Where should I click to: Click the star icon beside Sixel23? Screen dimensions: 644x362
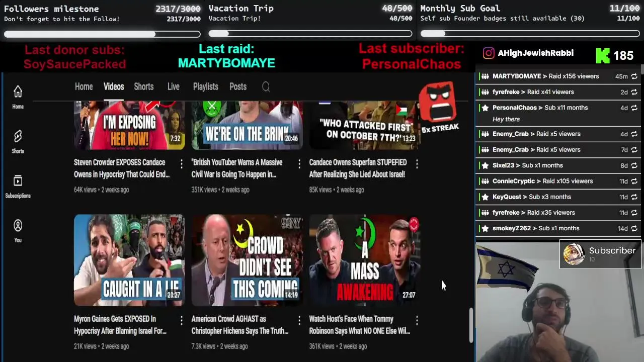click(485, 165)
